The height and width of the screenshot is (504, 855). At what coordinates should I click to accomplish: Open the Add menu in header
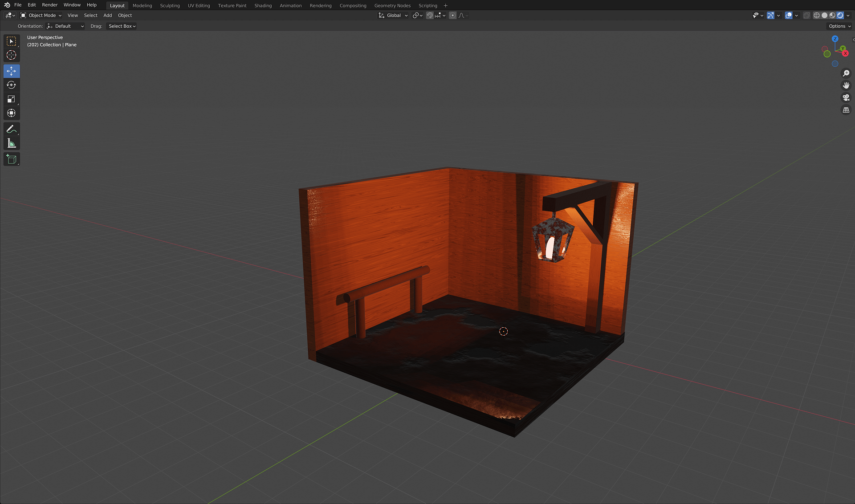107,15
